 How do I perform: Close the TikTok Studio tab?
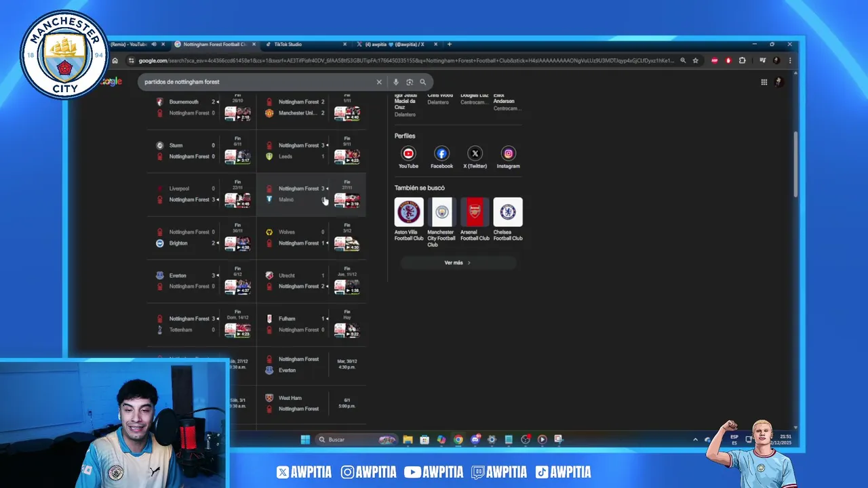tap(344, 44)
